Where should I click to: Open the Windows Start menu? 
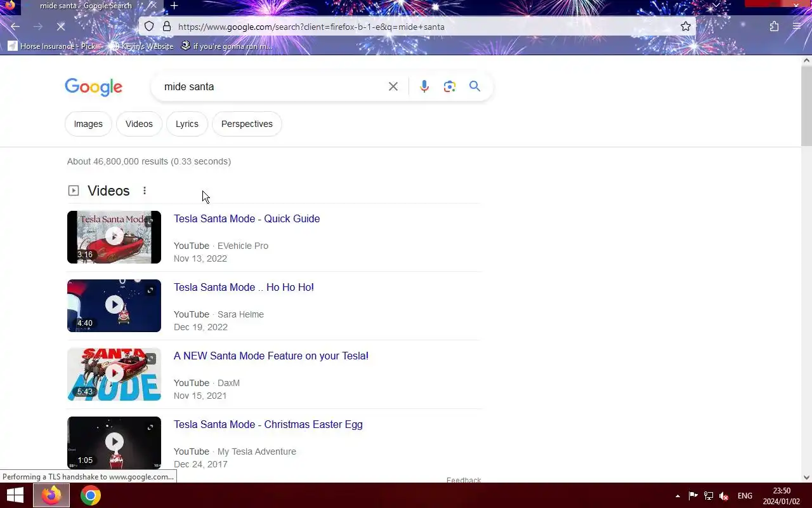pyautogui.click(x=15, y=495)
